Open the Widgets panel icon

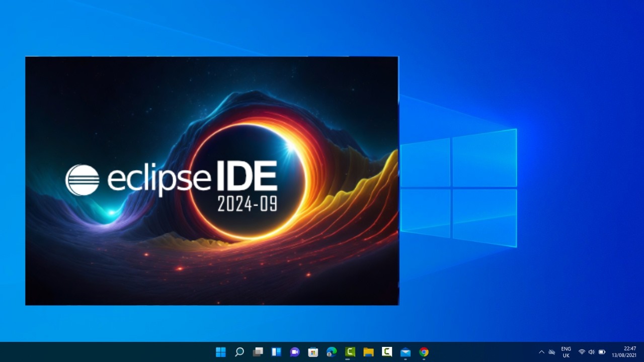pos(276,352)
